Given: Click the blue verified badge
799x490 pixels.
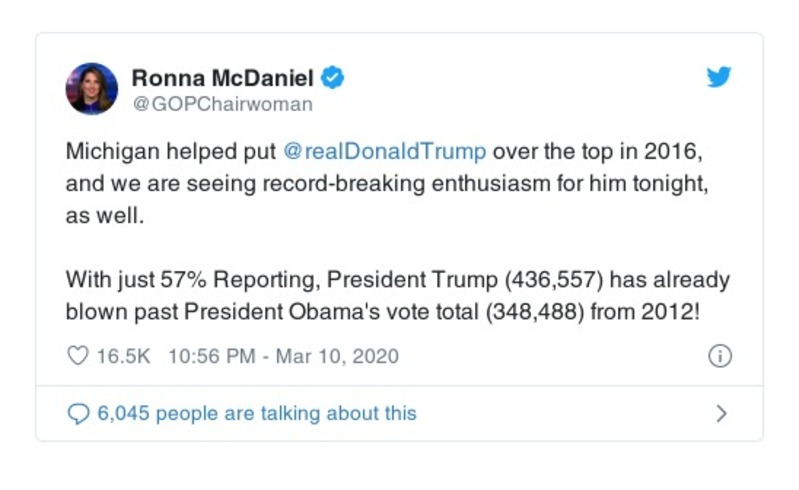Looking at the screenshot, I should 334,77.
